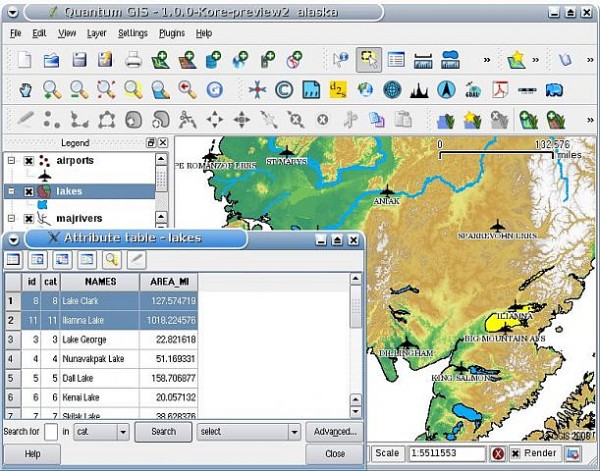Toggle the Render checkbox in status bar

point(515,454)
